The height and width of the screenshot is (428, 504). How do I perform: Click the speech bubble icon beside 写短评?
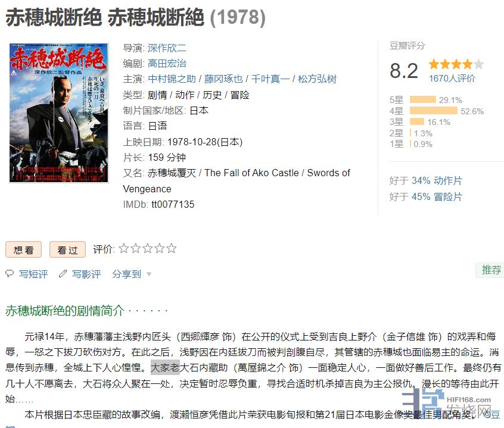[x=10, y=274]
